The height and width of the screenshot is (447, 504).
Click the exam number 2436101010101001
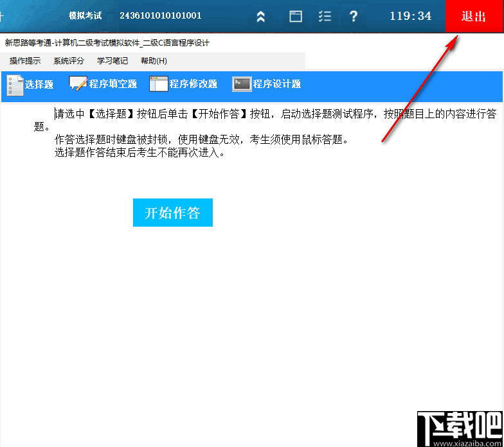pos(161,15)
